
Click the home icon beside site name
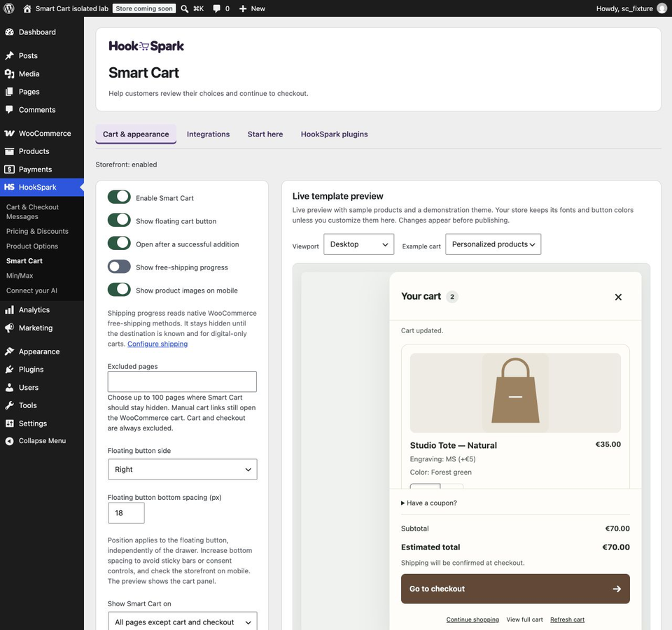pyautogui.click(x=27, y=8)
